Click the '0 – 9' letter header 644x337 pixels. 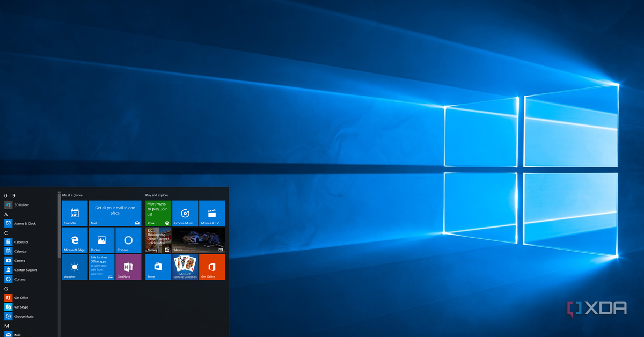pos(10,196)
